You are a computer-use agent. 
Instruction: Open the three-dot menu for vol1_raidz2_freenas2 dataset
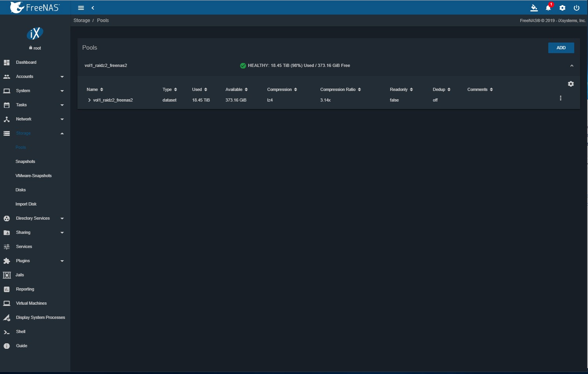click(x=560, y=98)
